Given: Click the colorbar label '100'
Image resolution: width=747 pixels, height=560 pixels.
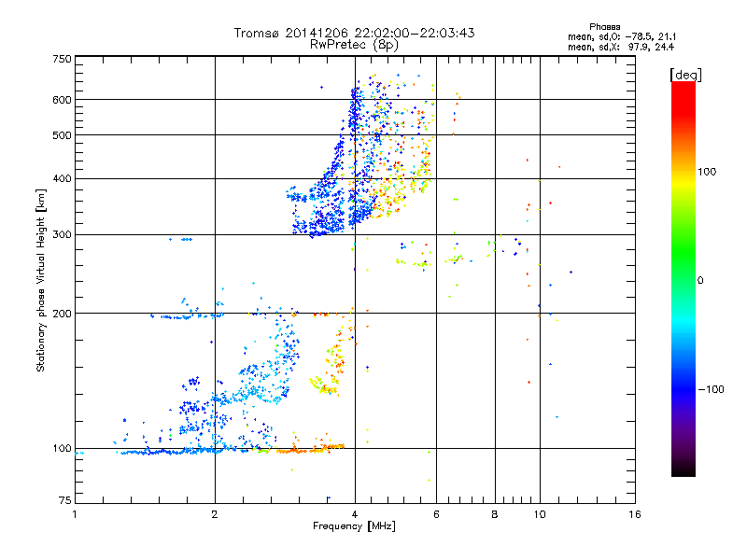Looking at the screenshot, I should click(x=707, y=172).
